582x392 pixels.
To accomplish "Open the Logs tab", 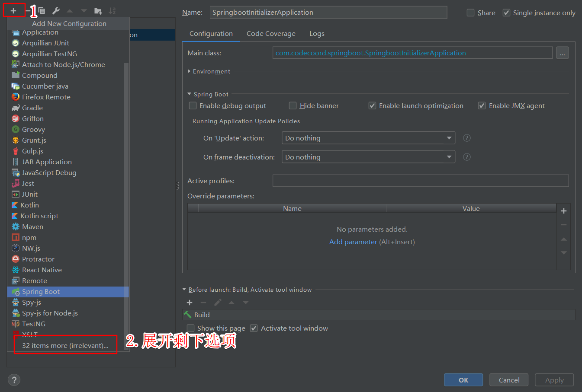I will [x=317, y=33].
